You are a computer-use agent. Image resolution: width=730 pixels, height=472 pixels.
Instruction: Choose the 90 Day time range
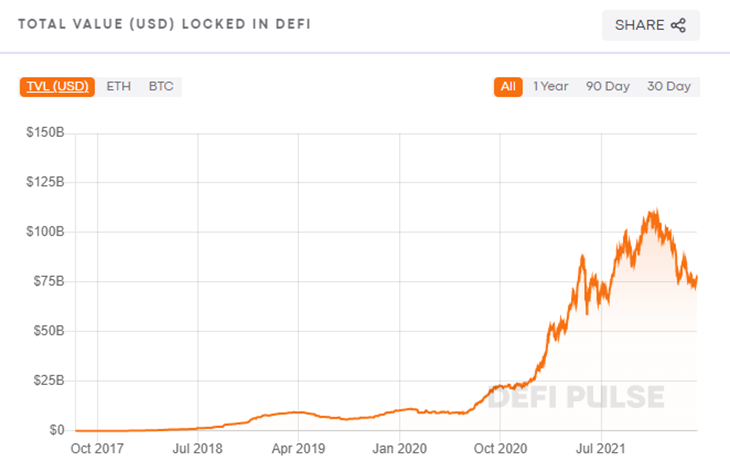tap(608, 87)
